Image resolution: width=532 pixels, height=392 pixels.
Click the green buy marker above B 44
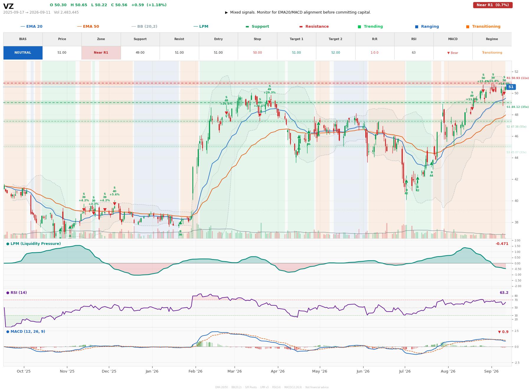click(x=431, y=163)
